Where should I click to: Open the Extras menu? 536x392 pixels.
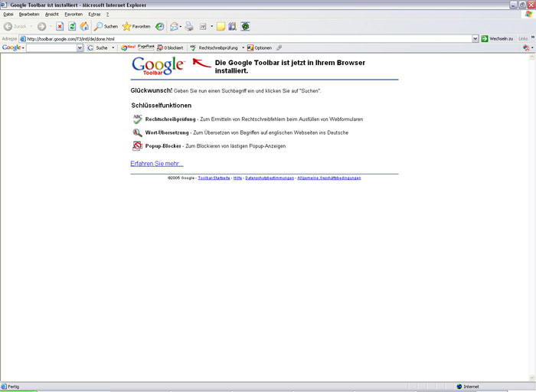point(94,15)
